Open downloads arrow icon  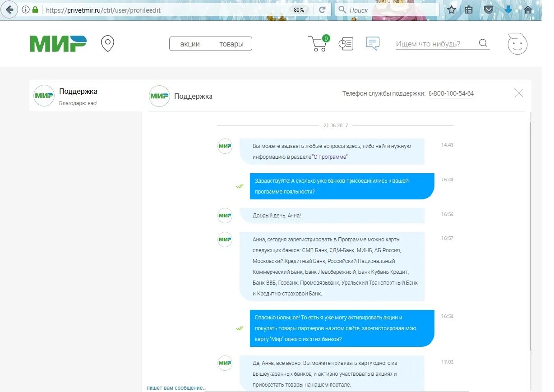click(508, 9)
